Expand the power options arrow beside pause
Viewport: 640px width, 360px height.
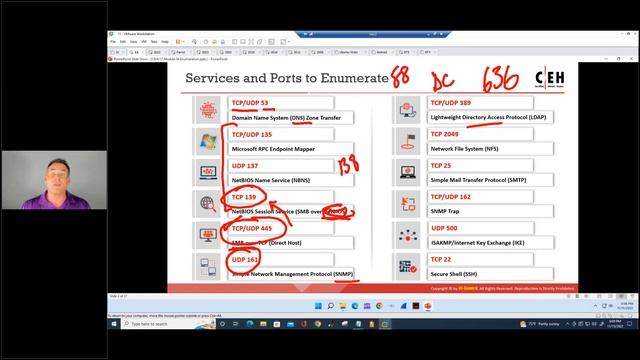tap(183, 42)
